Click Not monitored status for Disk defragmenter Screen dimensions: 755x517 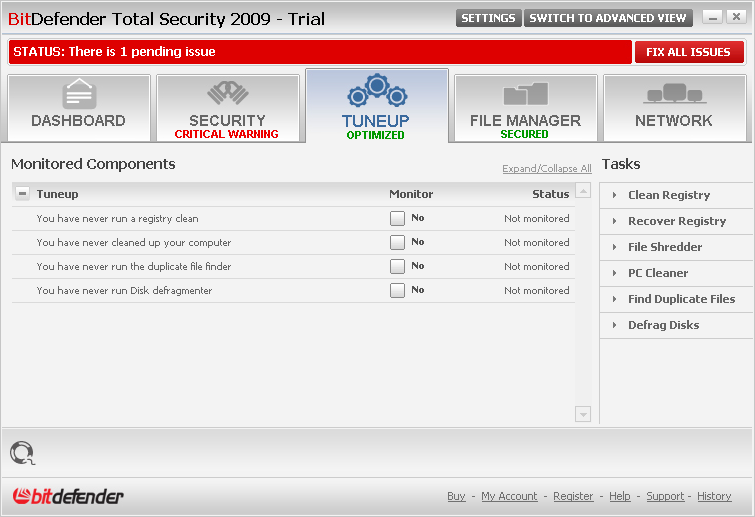coord(536,290)
